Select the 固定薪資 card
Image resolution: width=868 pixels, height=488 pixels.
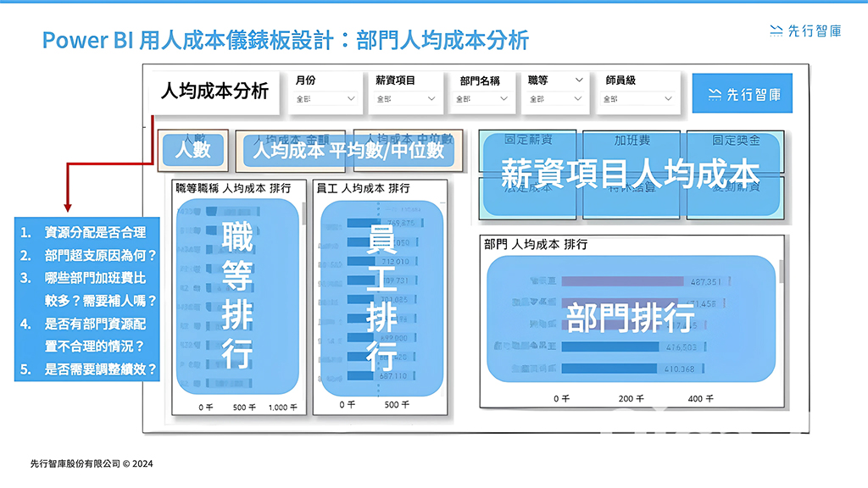coord(527,152)
